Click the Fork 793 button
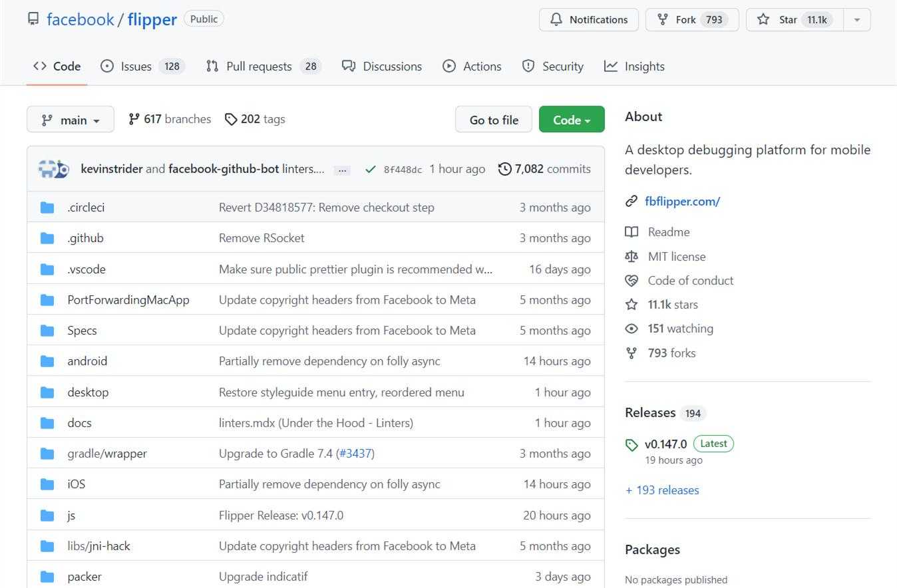The height and width of the screenshot is (588, 897). pos(692,20)
